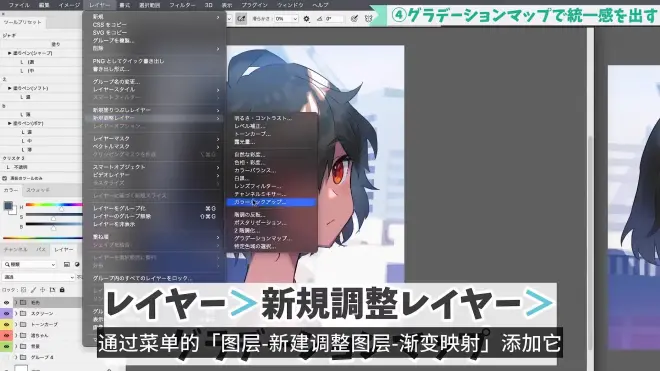This screenshot has height=371, width=660.
Task: Click the pen pressure size icon
Action: click(354, 19)
